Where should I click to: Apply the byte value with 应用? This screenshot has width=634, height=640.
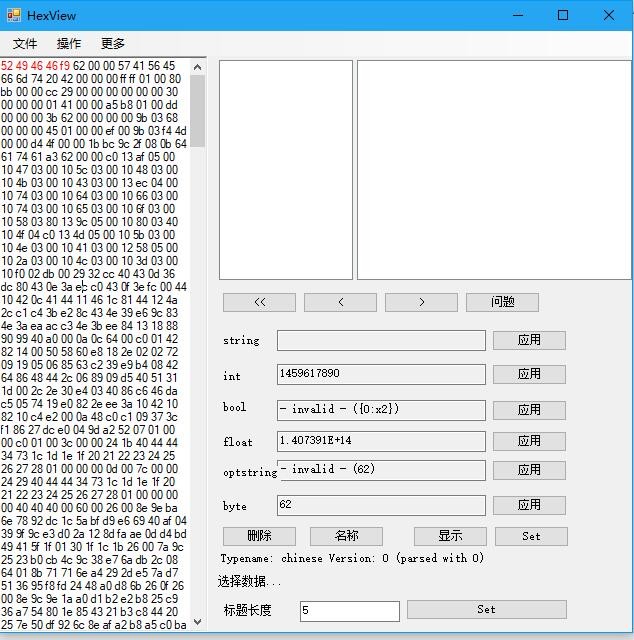point(529,505)
